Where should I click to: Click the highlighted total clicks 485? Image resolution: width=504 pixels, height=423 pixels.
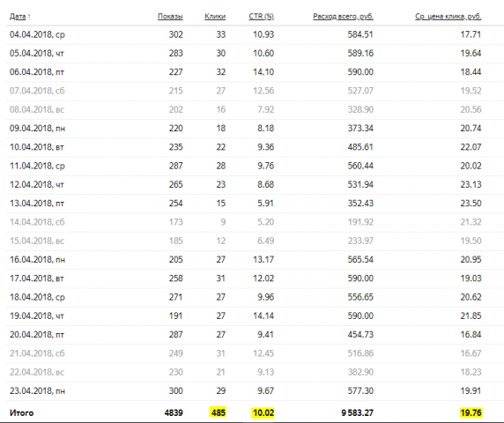coord(219,412)
